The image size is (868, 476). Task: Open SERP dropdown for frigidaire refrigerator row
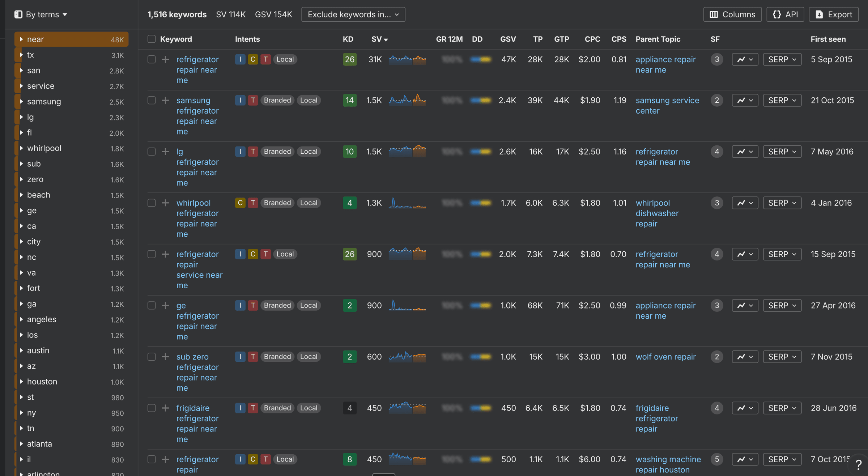782,408
